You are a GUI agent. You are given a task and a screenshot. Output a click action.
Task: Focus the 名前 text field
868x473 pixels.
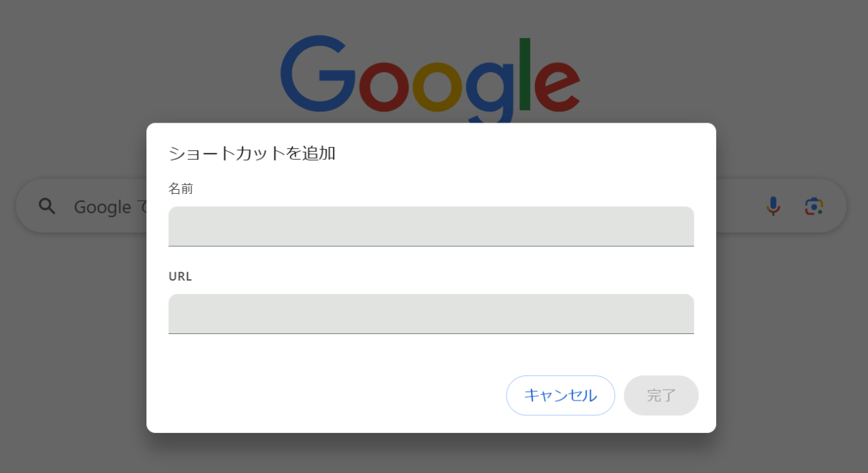(x=431, y=226)
